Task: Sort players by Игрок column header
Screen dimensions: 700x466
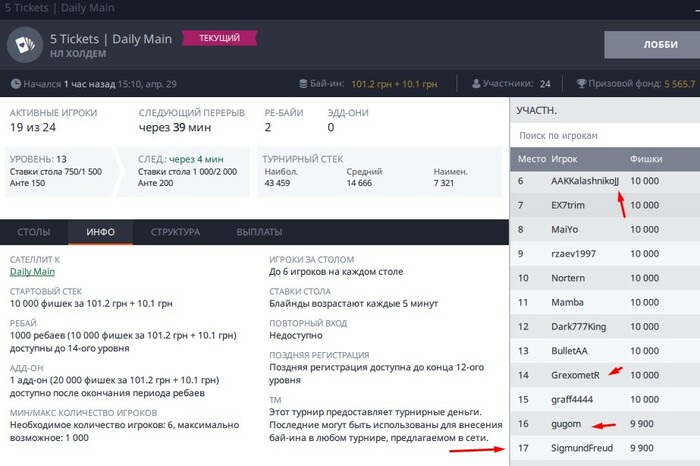Action: coord(564,159)
